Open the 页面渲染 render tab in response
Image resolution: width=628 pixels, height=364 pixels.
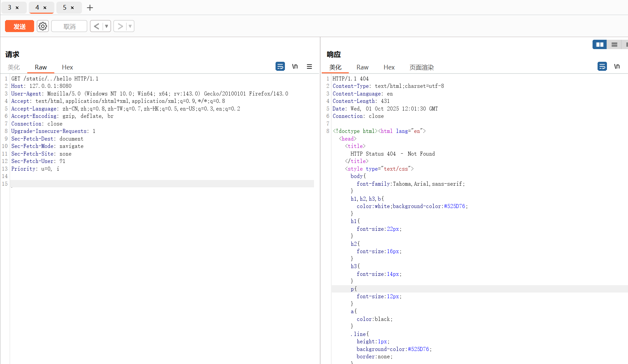pos(421,67)
